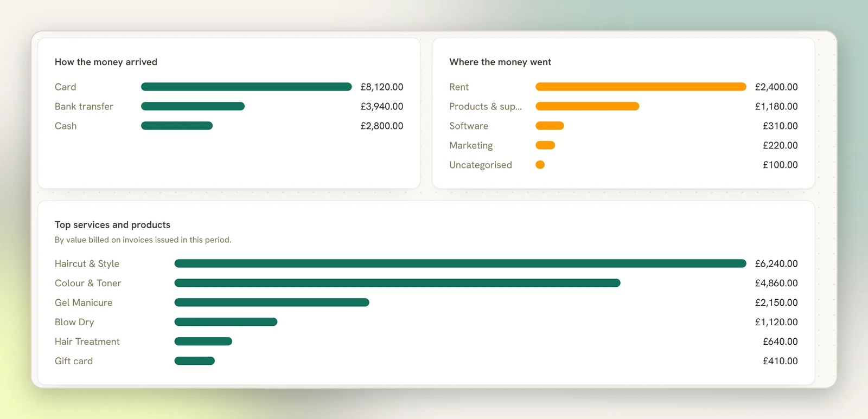Click the Software label
The height and width of the screenshot is (419, 868).
(x=469, y=126)
